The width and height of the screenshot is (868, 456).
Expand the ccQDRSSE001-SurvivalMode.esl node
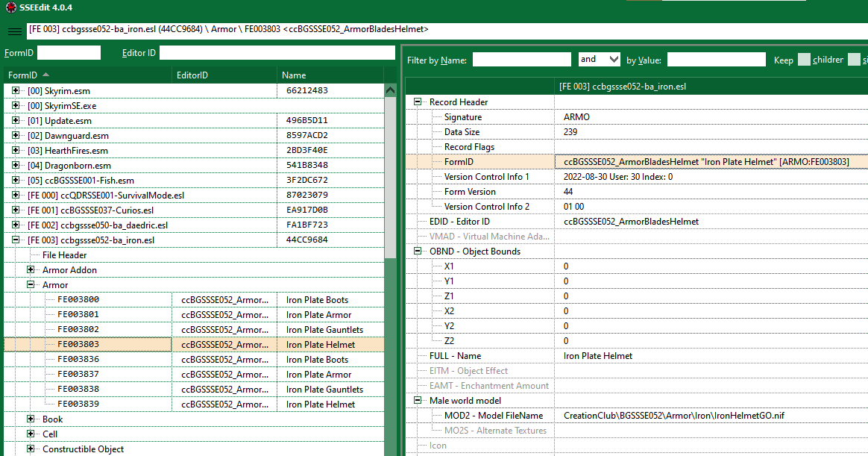click(16, 195)
